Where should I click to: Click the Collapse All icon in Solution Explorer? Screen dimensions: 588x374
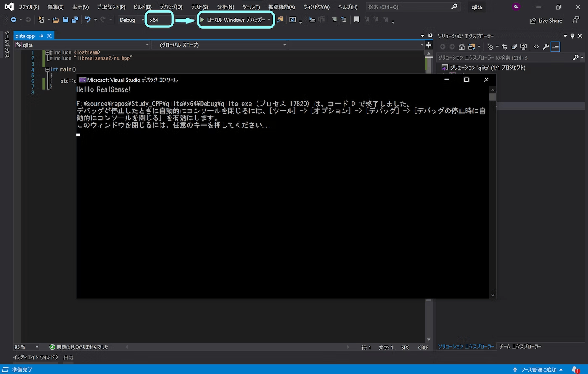[514, 47]
